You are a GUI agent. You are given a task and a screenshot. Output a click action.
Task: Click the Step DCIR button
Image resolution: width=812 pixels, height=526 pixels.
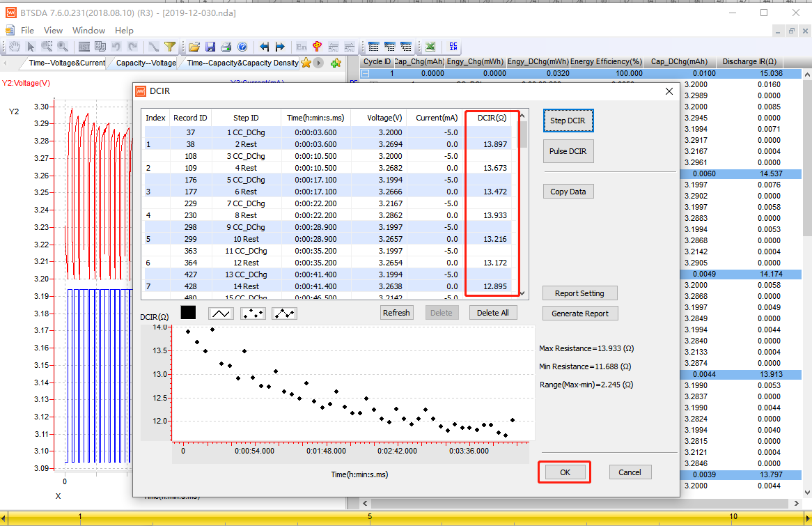pos(568,121)
